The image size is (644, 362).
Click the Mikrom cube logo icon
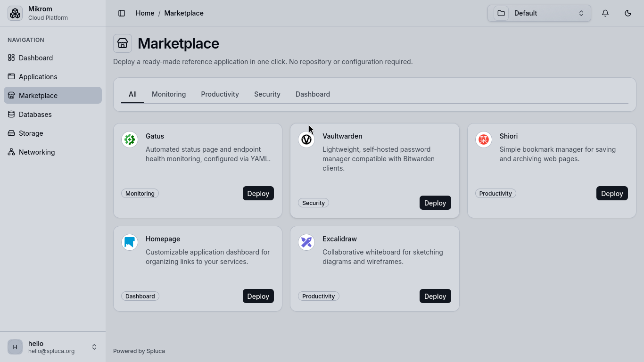(x=15, y=13)
